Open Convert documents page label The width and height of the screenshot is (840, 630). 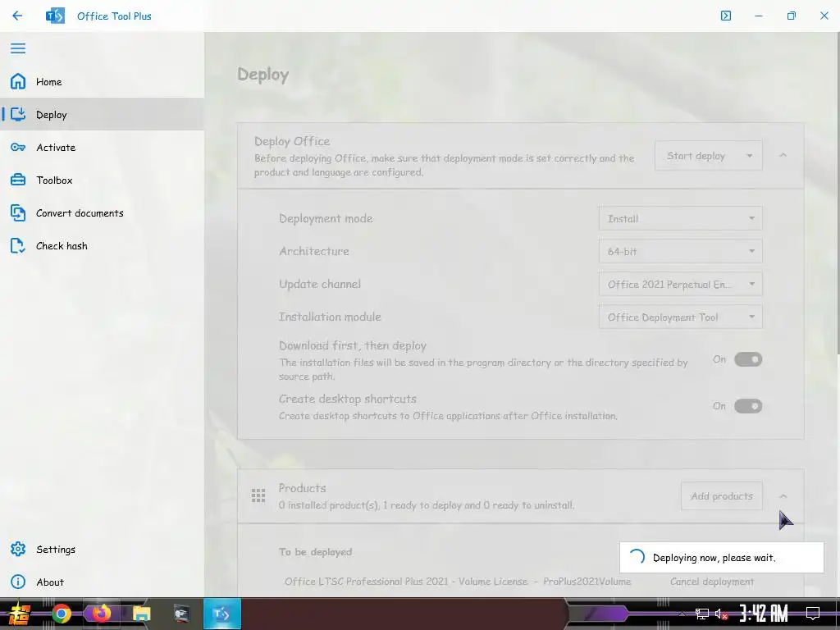[80, 213]
